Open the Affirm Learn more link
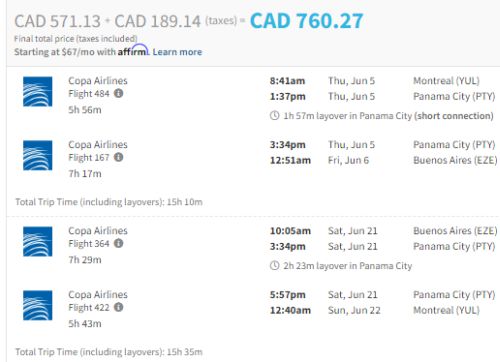This screenshot has width=500, height=362. click(x=177, y=52)
